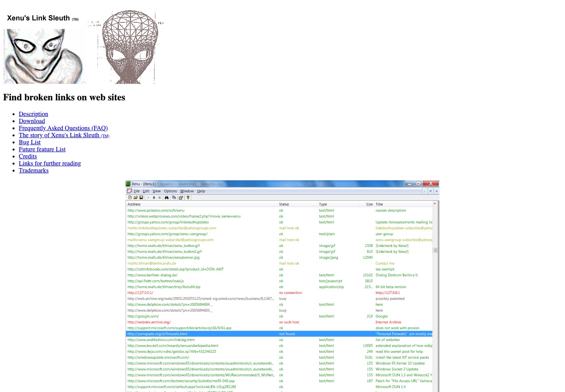Screen dimensions: 565x392
Task: Follow the Description link
Action: point(33,114)
